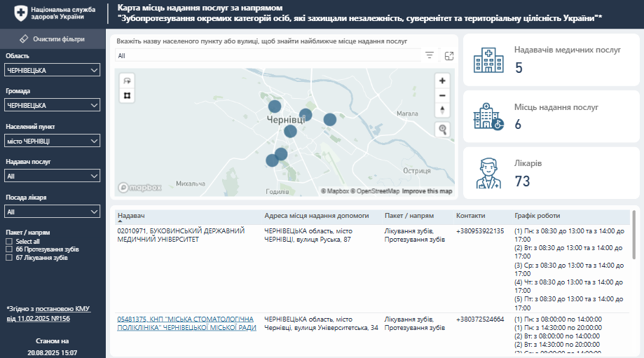Click the Mapbox logo on the map

coord(139,188)
